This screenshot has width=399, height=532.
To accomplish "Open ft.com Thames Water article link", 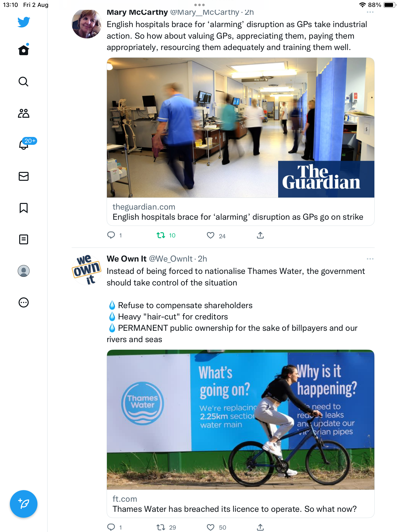I will (240, 504).
